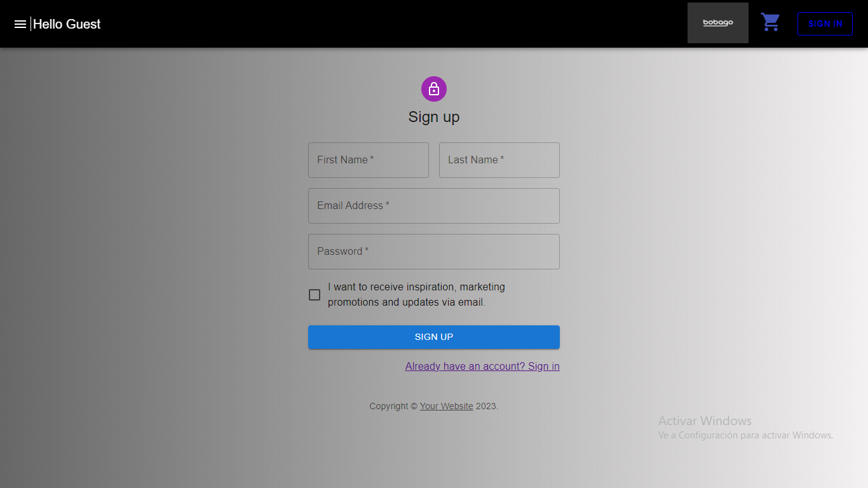This screenshot has height=488, width=868.
Task: Open the navigation hamburger menu
Action: (20, 24)
